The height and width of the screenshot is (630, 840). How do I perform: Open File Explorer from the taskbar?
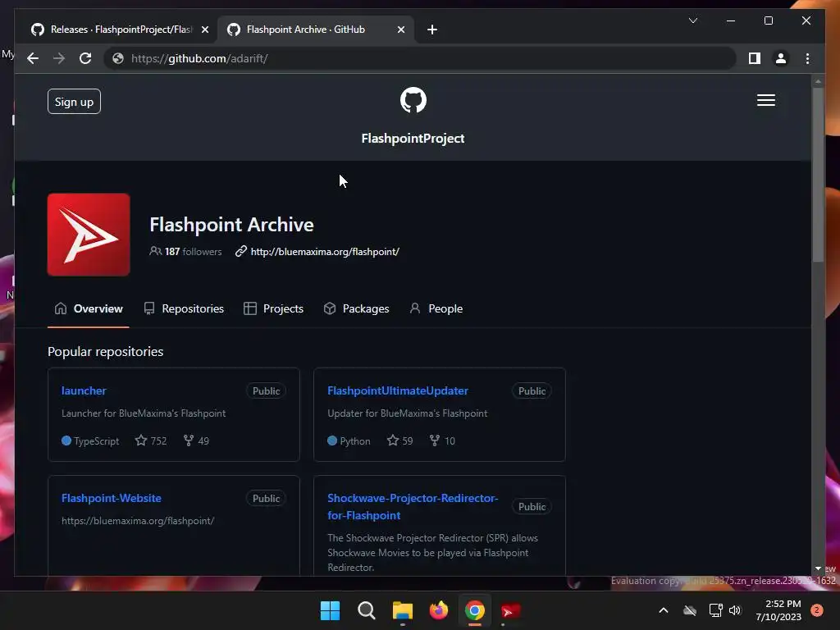coord(402,610)
